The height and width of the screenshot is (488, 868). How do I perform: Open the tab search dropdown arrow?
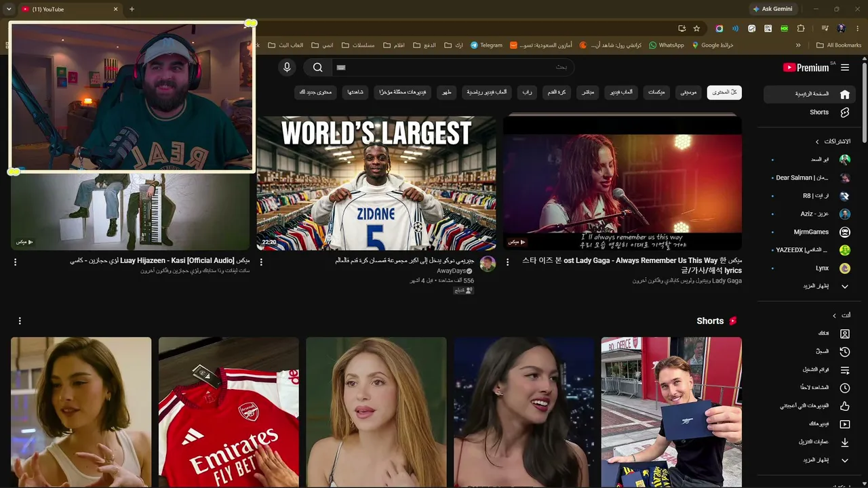pos(9,9)
